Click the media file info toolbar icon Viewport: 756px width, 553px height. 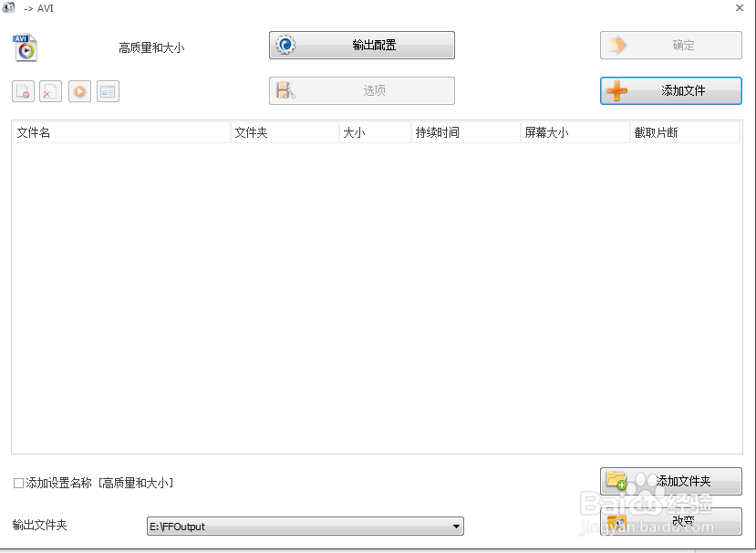pyautogui.click(x=108, y=91)
